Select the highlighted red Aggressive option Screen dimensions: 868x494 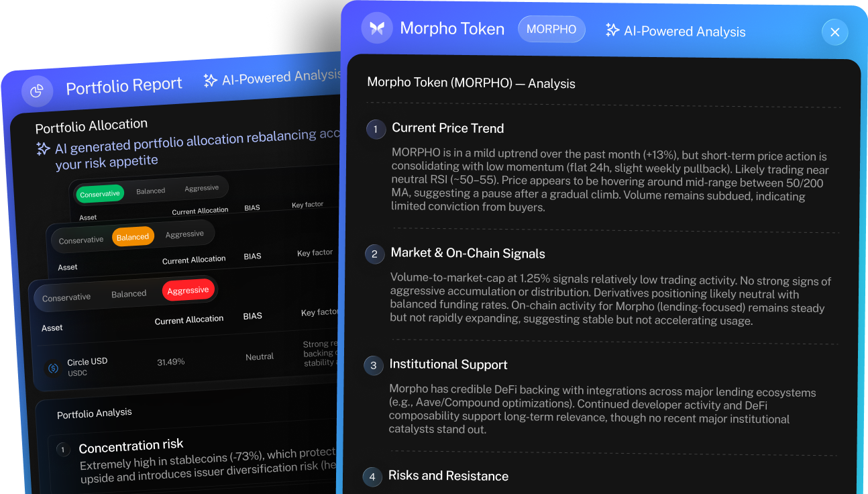tap(188, 291)
